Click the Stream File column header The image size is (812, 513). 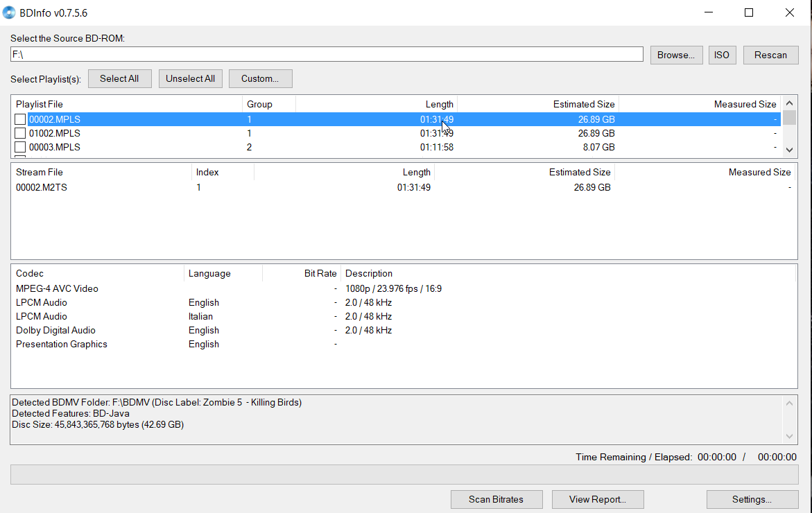(102, 173)
